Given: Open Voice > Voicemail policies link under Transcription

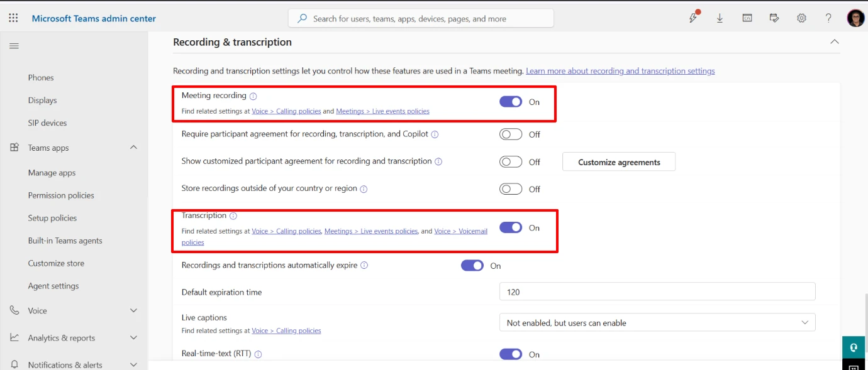Looking at the screenshot, I should [460, 231].
